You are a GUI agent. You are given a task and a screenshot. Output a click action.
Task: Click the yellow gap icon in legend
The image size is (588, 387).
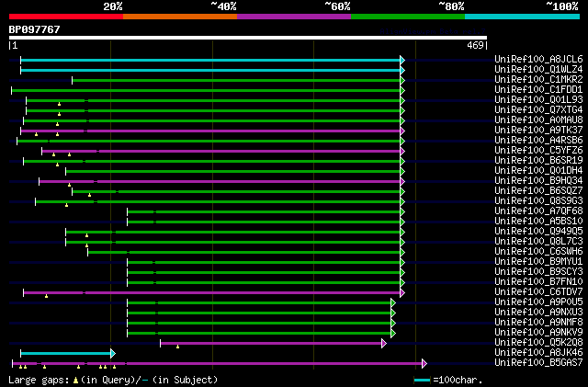coord(75,381)
